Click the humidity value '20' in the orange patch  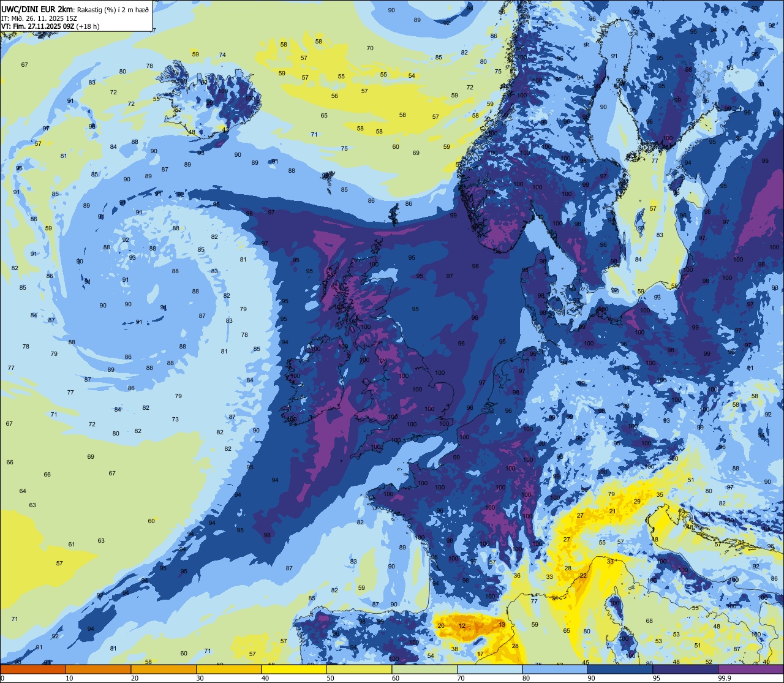tap(441, 625)
